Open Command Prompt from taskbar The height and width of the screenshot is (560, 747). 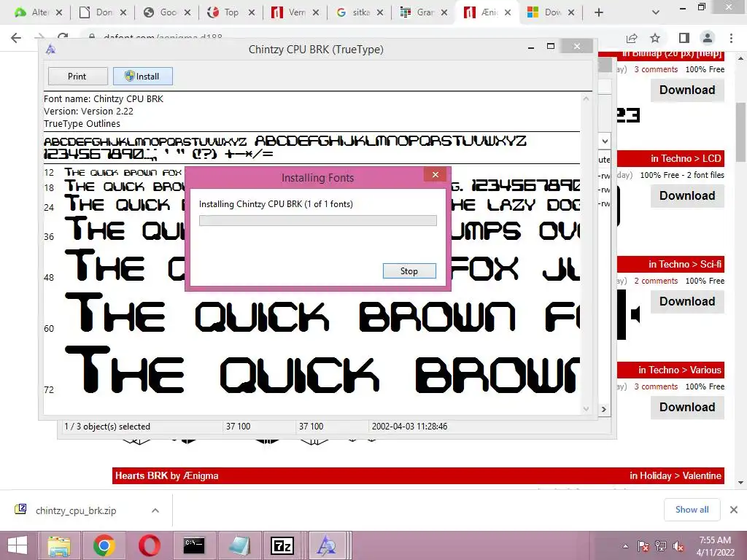coord(194,545)
